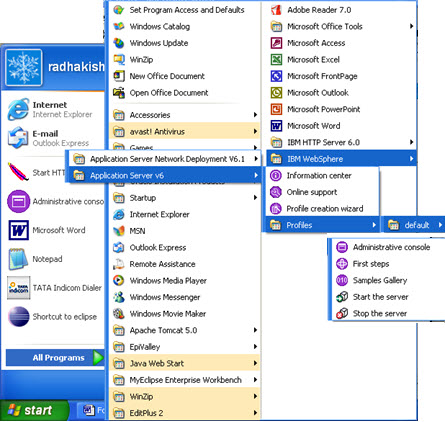Click the Online support icon
The height and width of the screenshot is (422, 445).
(x=276, y=192)
